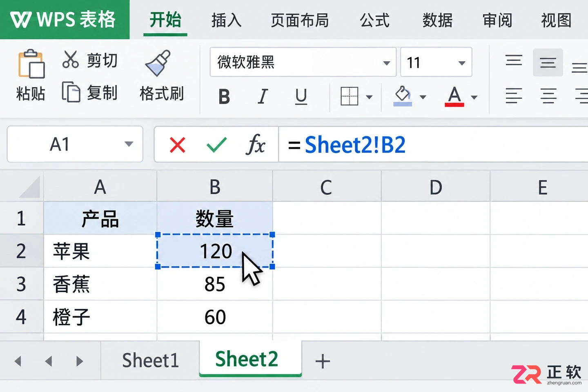Switch to Sheet1 tab

point(150,360)
